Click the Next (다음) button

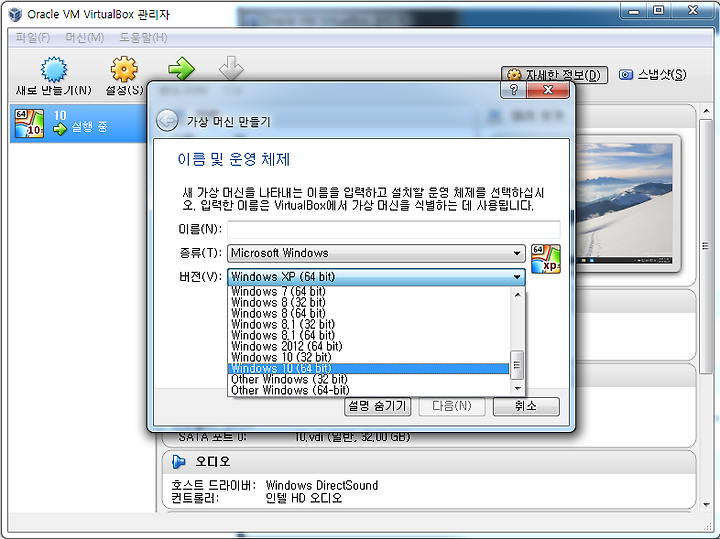[452, 406]
